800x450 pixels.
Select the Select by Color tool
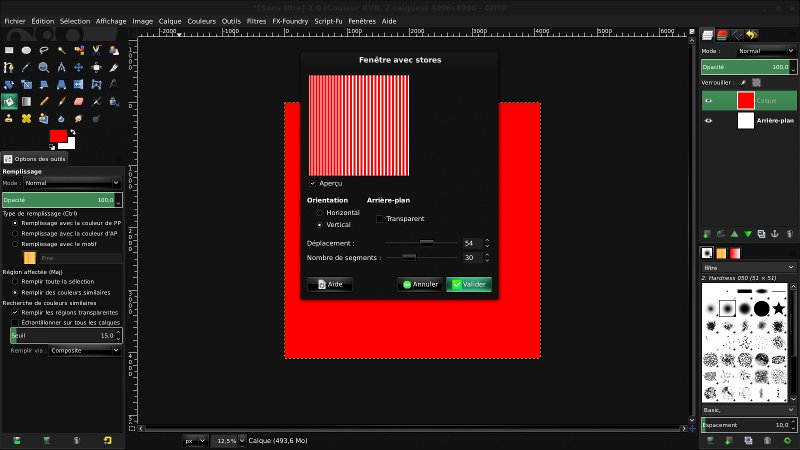tap(79, 50)
